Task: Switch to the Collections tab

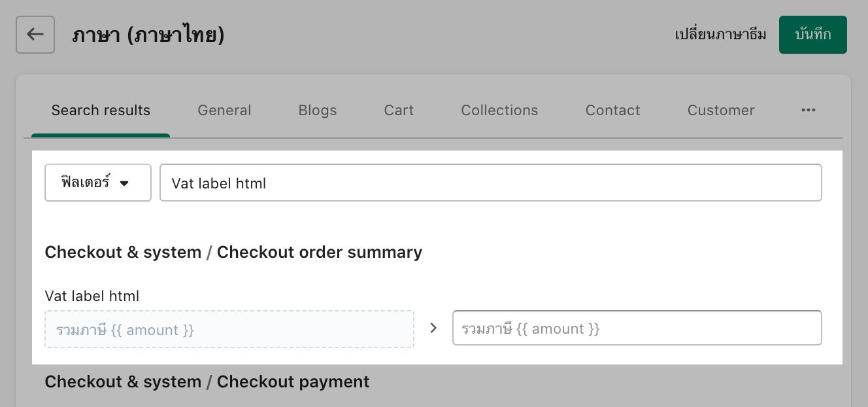Action: [499, 110]
